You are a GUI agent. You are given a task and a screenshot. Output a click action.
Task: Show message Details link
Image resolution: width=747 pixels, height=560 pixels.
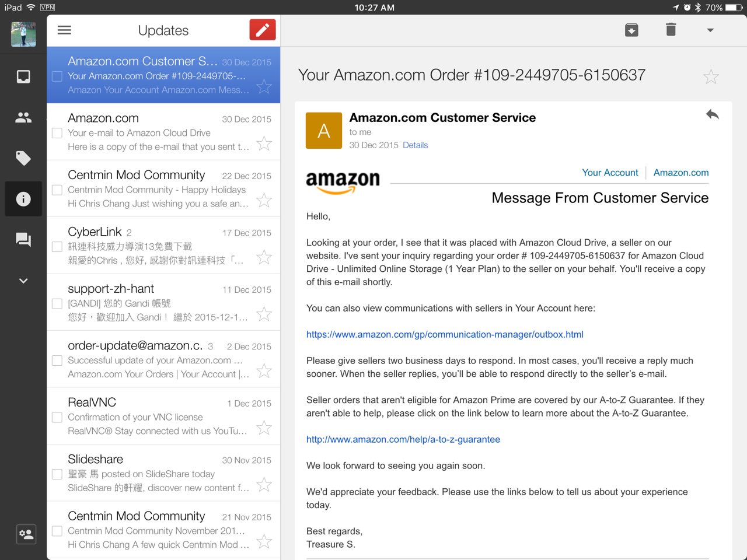[x=415, y=145]
